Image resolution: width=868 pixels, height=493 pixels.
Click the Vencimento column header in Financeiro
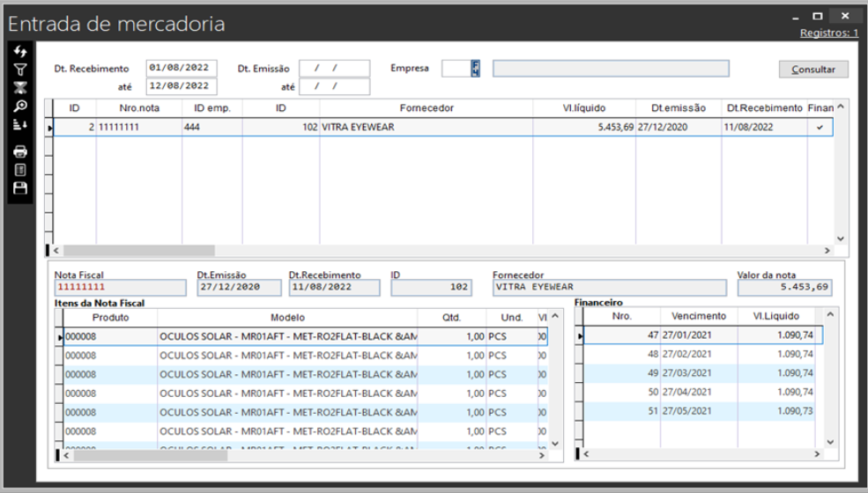click(x=698, y=315)
